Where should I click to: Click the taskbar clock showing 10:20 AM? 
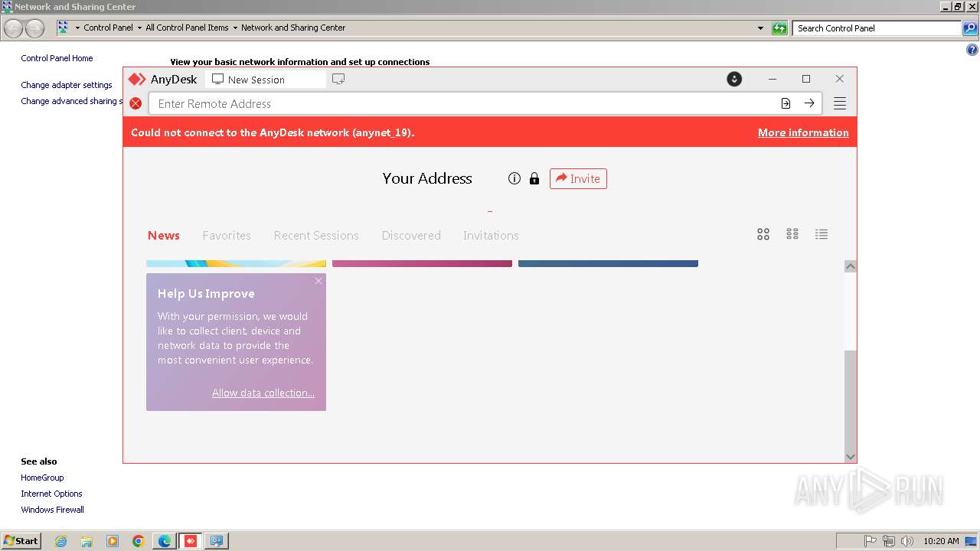coord(941,541)
